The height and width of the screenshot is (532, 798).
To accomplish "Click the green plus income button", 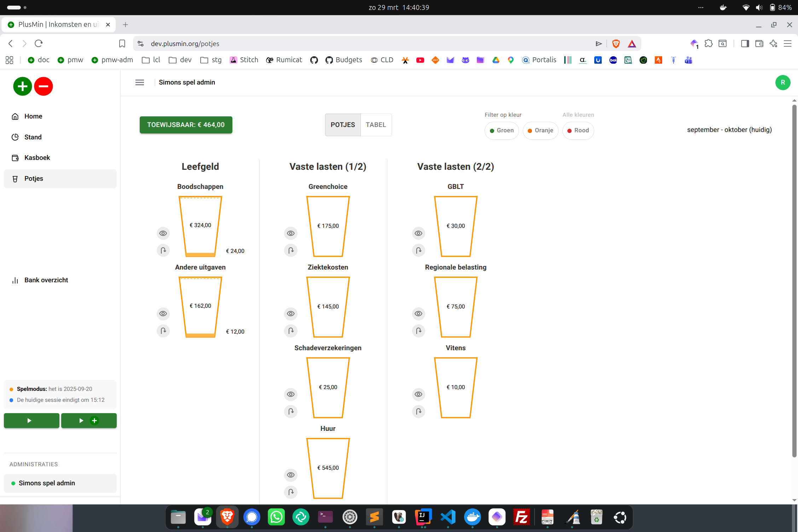I will 22,86.
